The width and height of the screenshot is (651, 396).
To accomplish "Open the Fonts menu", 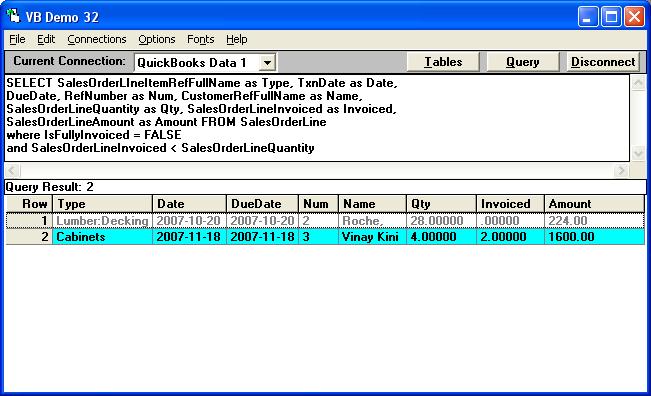I will pos(201,39).
